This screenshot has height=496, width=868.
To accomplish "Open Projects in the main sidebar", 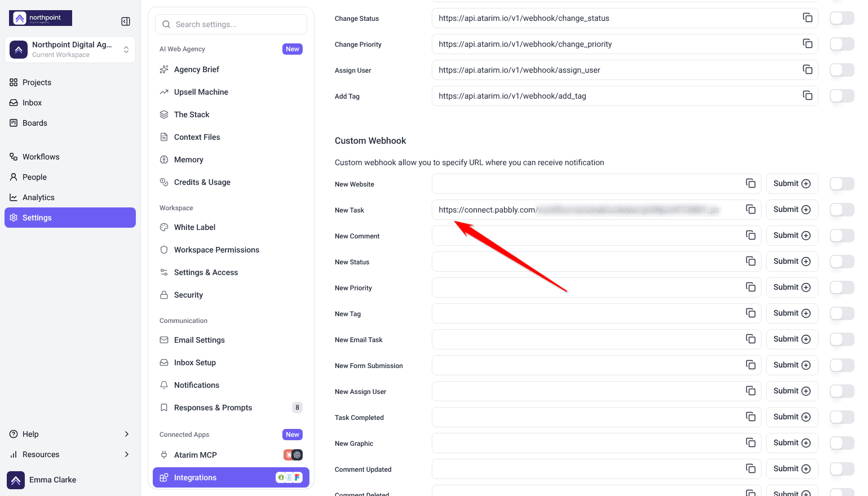I will coord(70,82).
